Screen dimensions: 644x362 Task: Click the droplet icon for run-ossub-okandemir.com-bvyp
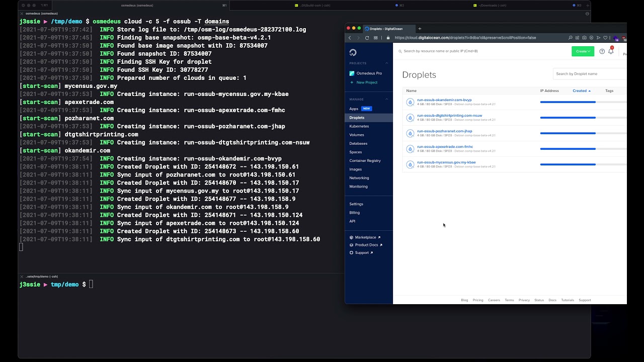coord(410,102)
